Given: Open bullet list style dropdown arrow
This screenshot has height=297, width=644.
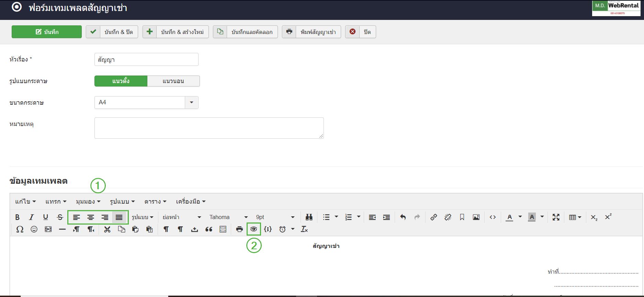Looking at the screenshot, I should 336,217.
